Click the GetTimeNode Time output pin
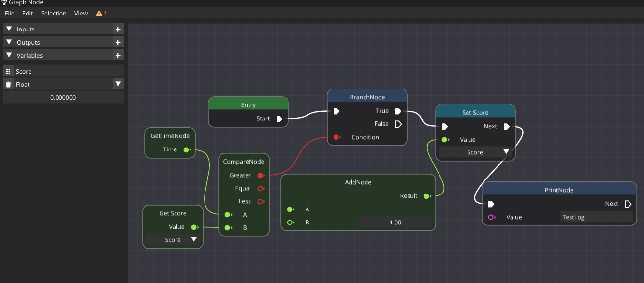This screenshot has height=283, width=644. [187, 150]
